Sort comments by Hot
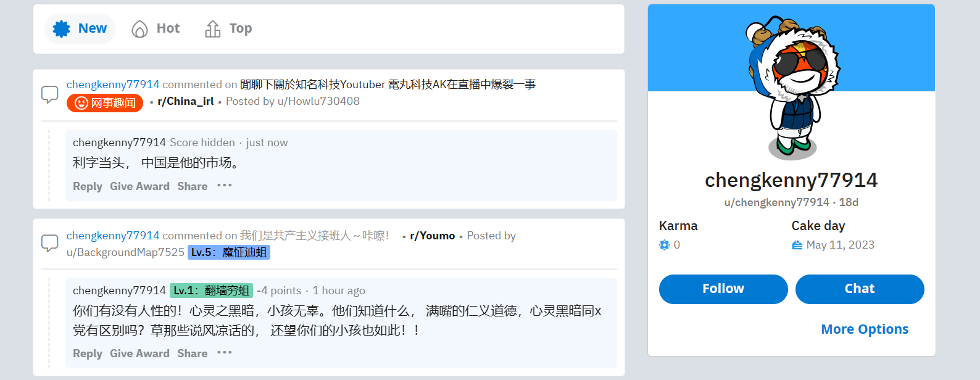Viewport: 980px width, 380px height. (x=156, y=29)
